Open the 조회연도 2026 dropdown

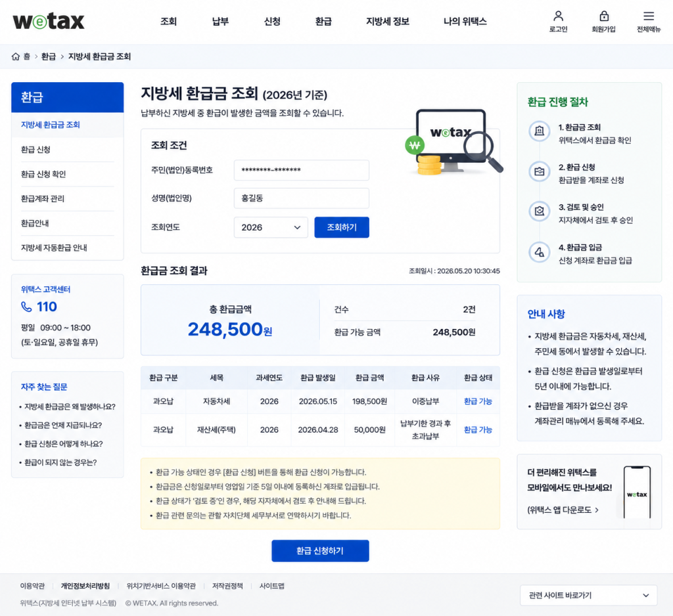click(x=271, y=227)
